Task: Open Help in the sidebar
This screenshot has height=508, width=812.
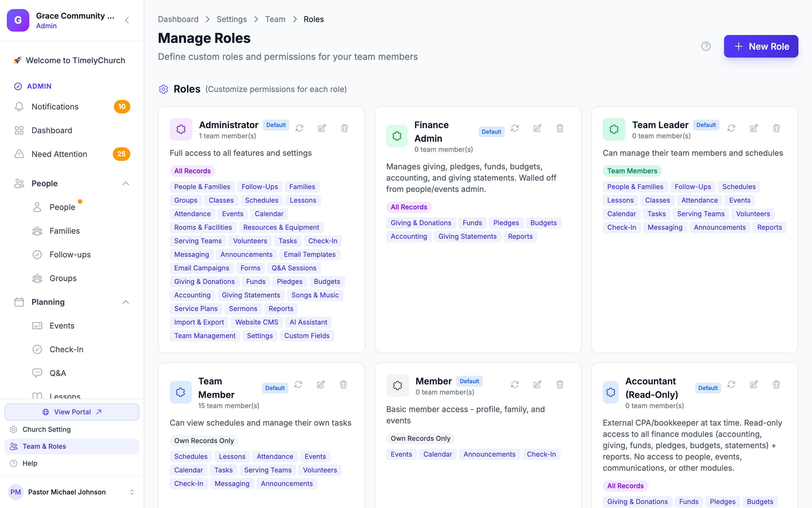Action: [72, 463]
